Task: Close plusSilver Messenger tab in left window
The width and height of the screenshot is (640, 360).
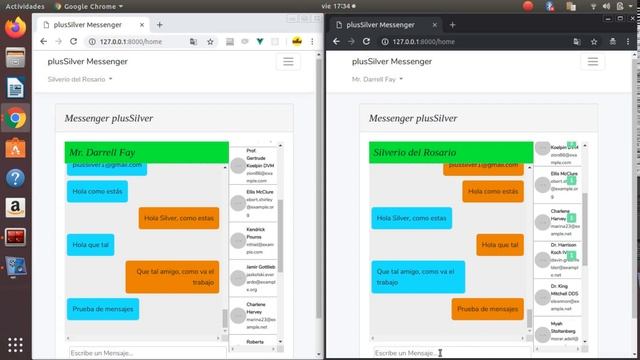Action: point(142,25)
